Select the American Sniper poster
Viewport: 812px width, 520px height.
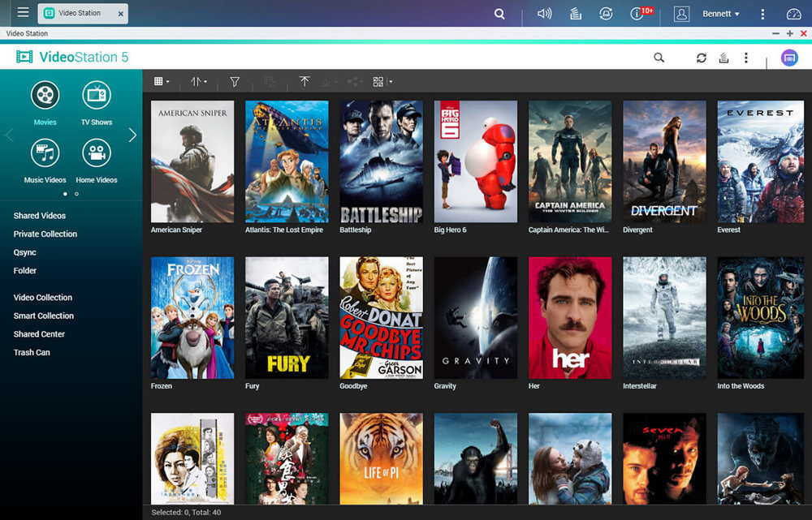[x=192, y=161]
